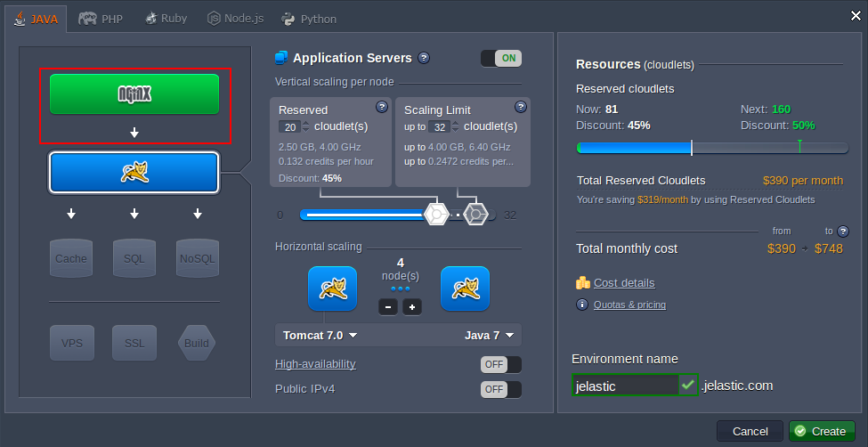Open the Cost details link
The image size is (868, 447).
pyautogui.click(x=624, y=283)
